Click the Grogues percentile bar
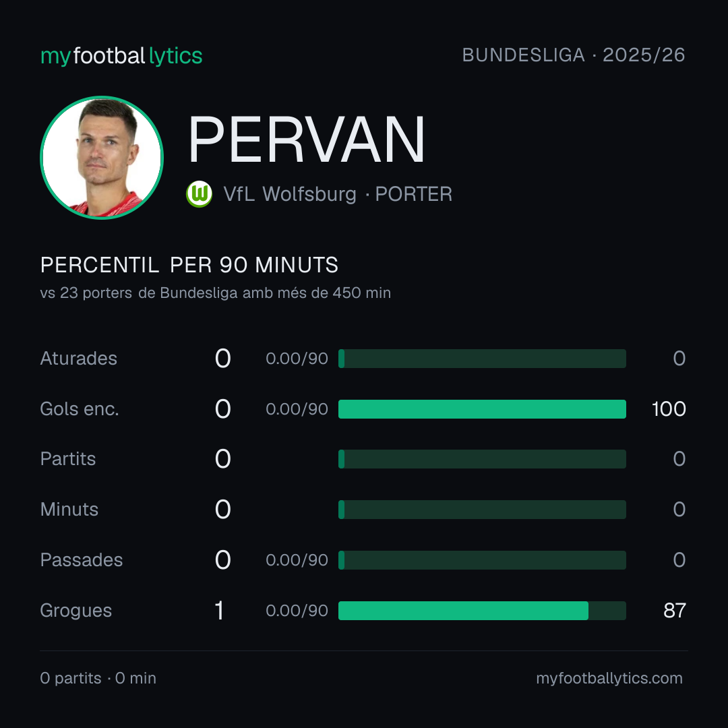Screen dimensions: 728x728 482,611
